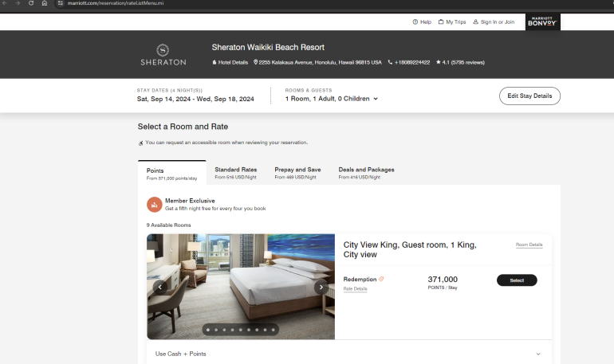
Task: Click the Member Exclusive gift icon
Action: coord(154,205)
